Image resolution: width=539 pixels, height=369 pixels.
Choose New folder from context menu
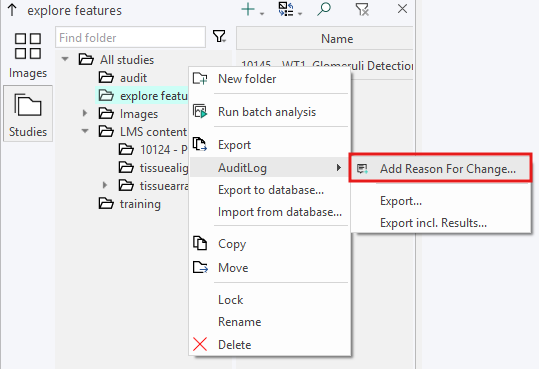click(x=270, y=79)
